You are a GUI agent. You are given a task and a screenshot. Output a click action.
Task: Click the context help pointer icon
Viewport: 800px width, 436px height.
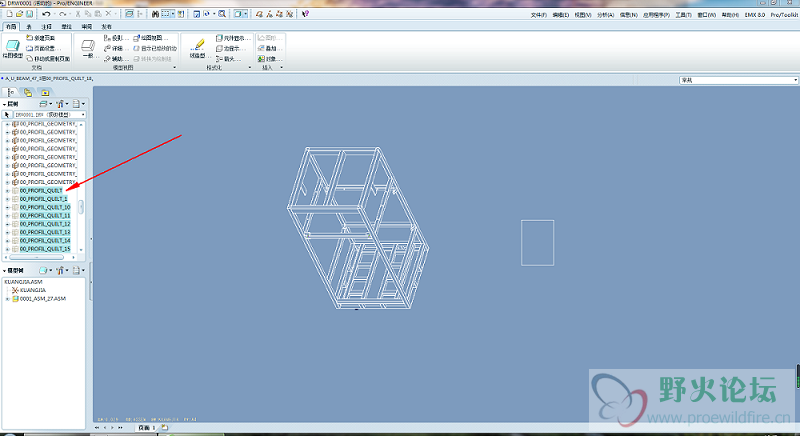[x=305, y=14]
